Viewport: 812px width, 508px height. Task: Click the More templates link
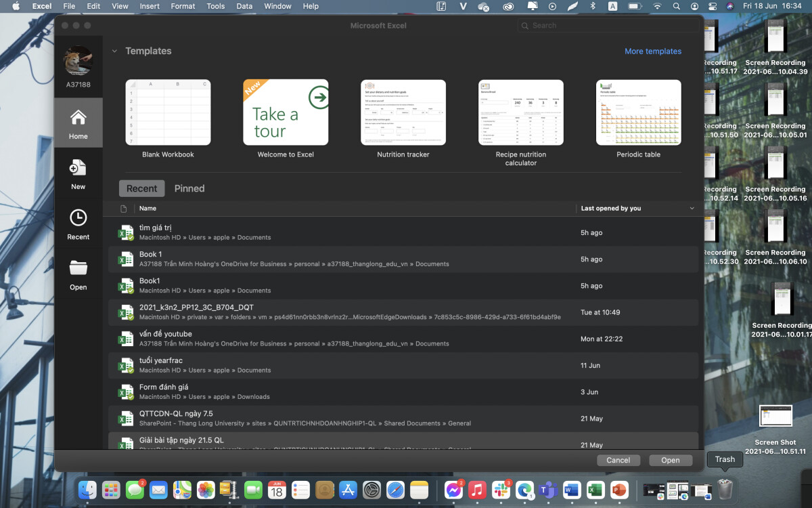(653, 51)
